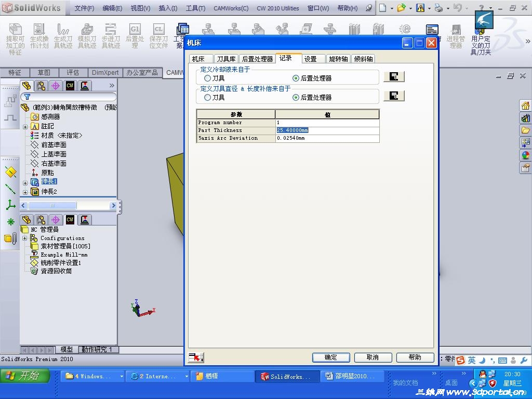Click the Windows 开始 Start button
The width and height of the screenshot is (532, 399).
[x=25, y=376]
